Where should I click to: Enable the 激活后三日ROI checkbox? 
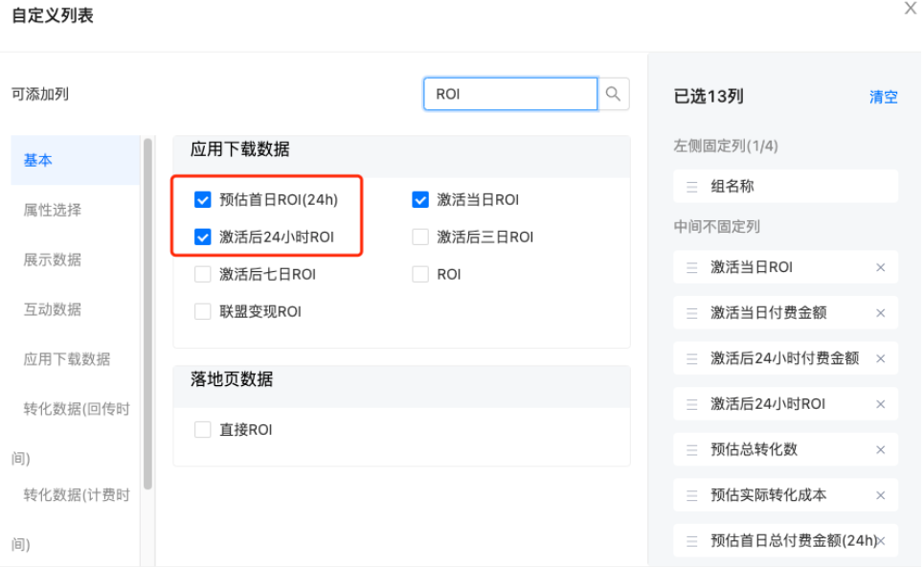(x=419, y=237)
